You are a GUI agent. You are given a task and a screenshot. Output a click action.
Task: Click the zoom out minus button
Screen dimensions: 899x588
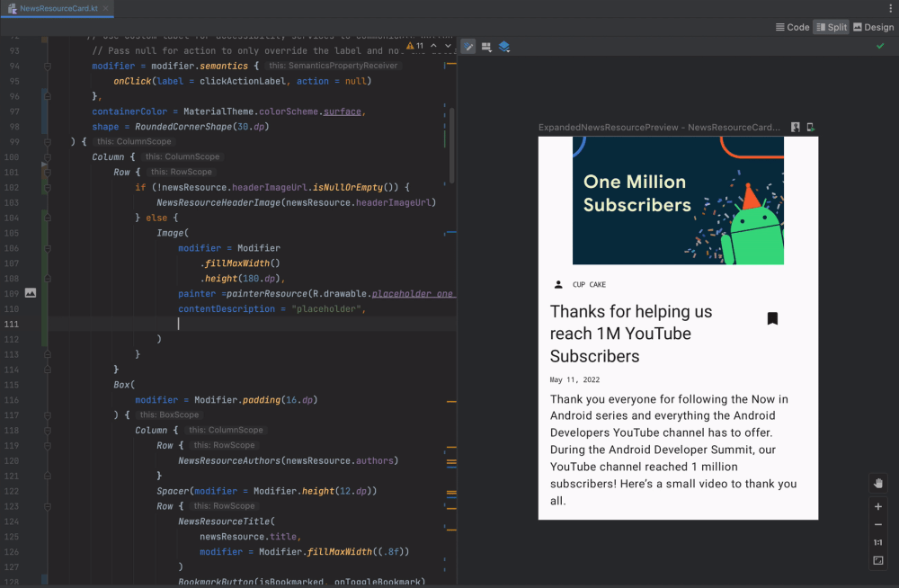(x=878, y=524)
